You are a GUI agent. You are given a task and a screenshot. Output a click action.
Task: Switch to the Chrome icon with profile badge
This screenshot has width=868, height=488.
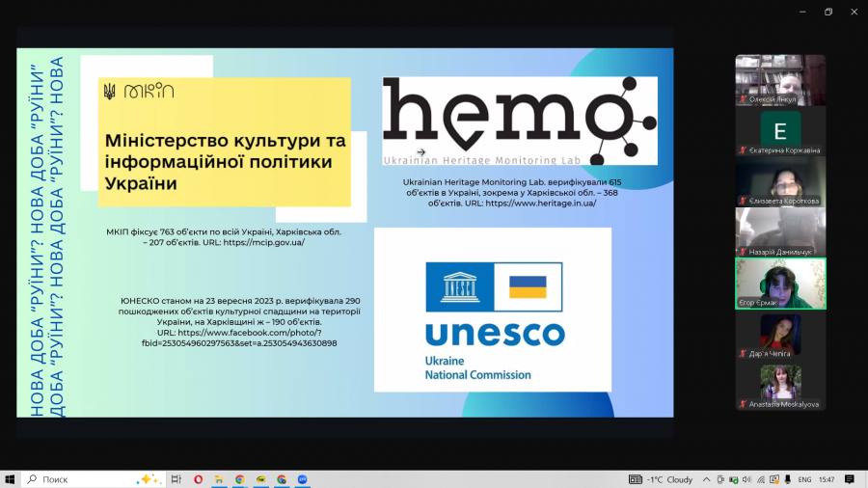click(282, 479)
